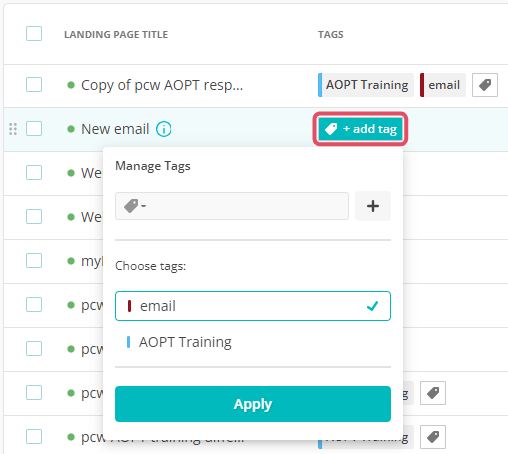Click the green status dot next to New email
508x454 pixels.
coord(71,129)
